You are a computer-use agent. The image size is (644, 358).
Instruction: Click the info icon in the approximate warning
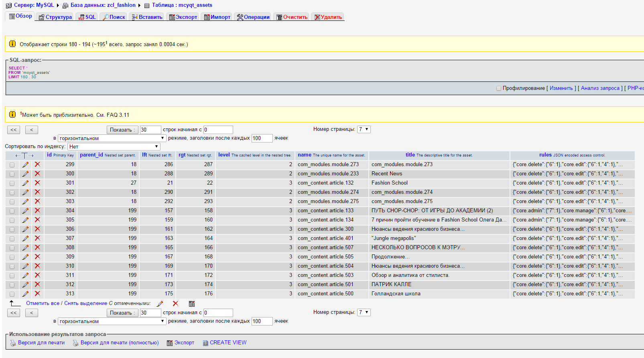point(12,114)
